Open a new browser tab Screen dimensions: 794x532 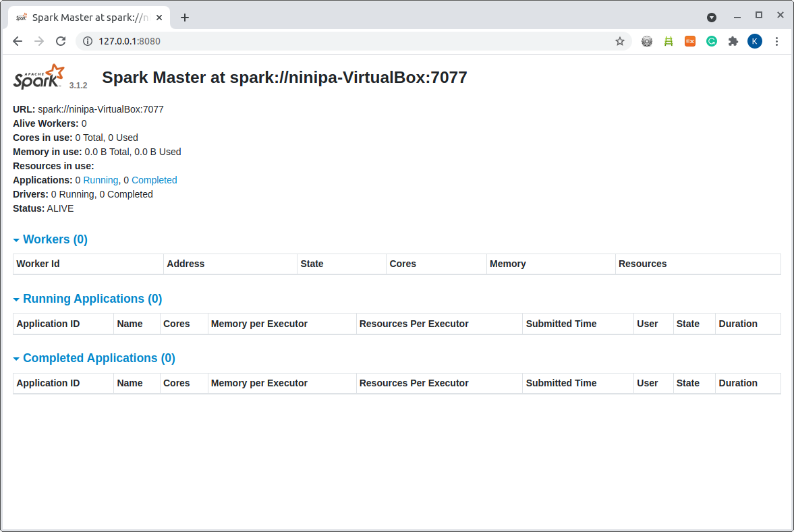click(x=185, y=18)
